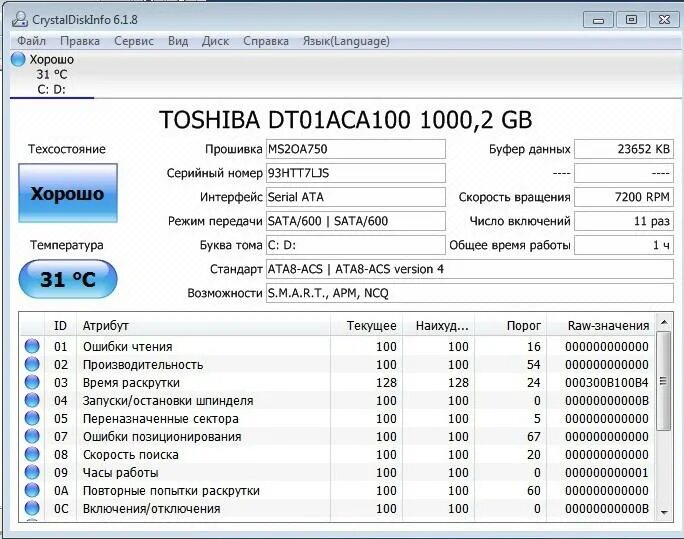Click the serial number field 93HTT7LJS
This screenshot has width=684, height=539.
click(x=356, y=173)
